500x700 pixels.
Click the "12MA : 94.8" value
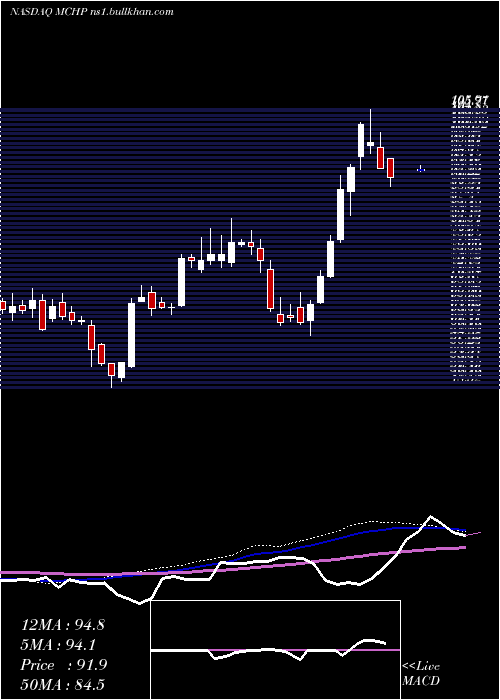pos(62,625)
